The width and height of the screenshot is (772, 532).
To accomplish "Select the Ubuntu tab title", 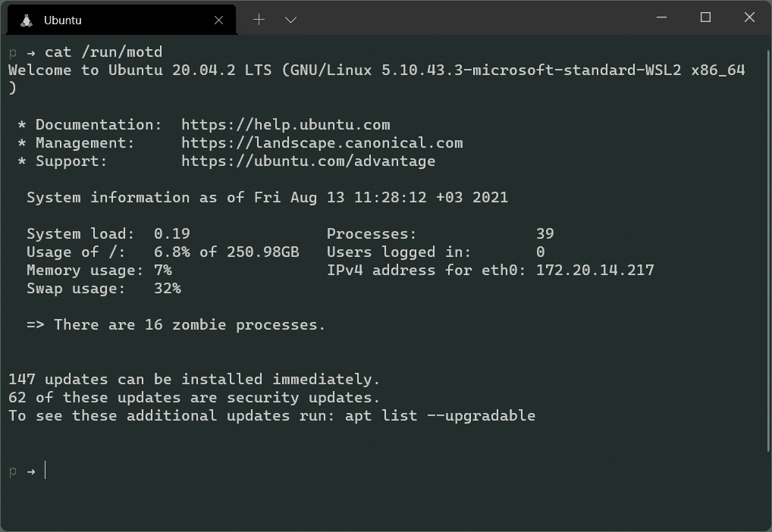I will (x=63, y=20).
